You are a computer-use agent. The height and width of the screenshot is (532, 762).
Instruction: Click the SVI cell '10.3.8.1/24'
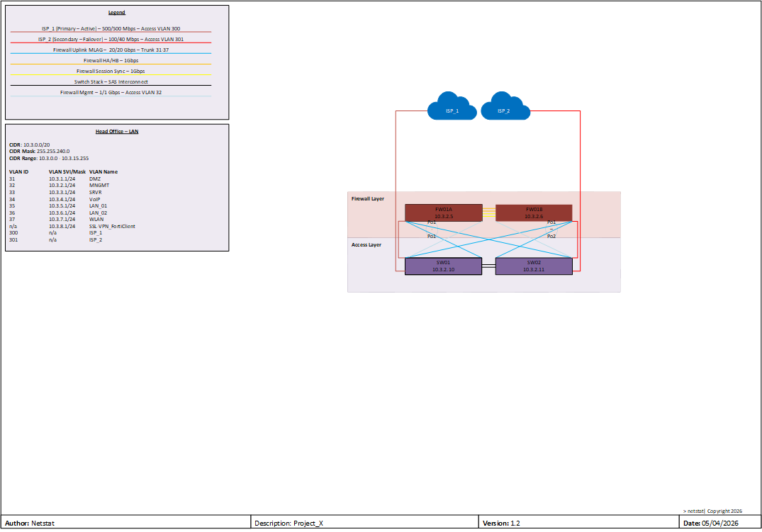coord(62,227)
